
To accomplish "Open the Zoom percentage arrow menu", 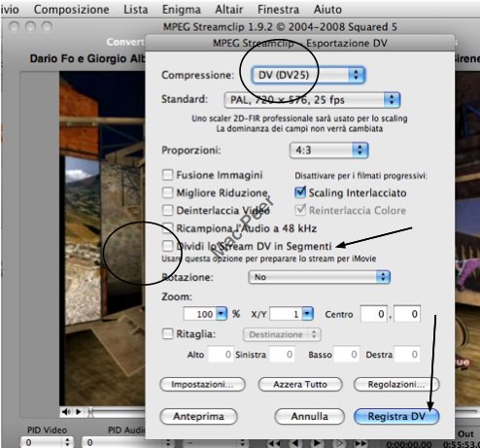I will tap(222, 314).
